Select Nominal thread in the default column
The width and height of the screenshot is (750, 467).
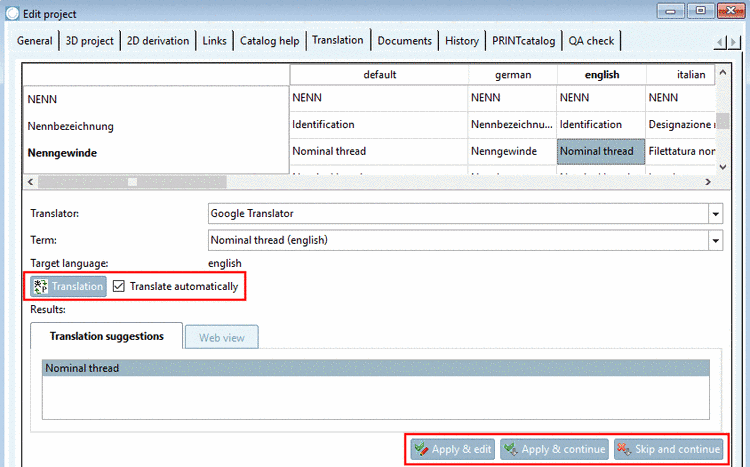(x=378, y=152)
